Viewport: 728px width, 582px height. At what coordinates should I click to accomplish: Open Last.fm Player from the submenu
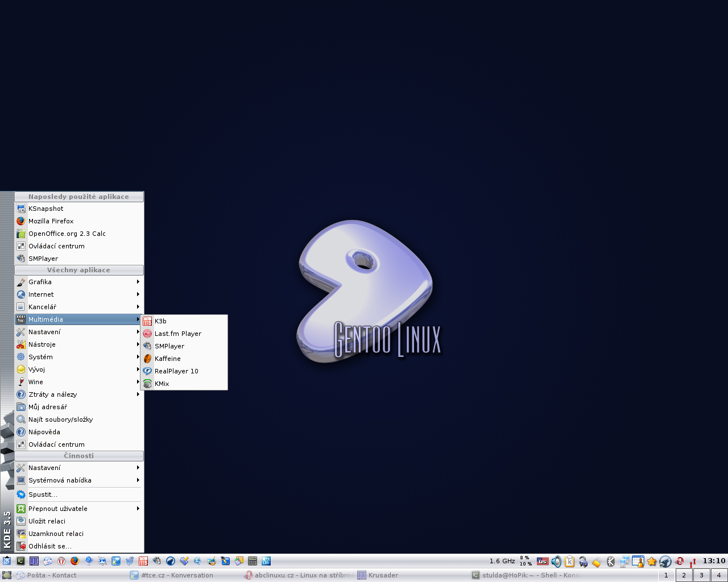[177, 334]
